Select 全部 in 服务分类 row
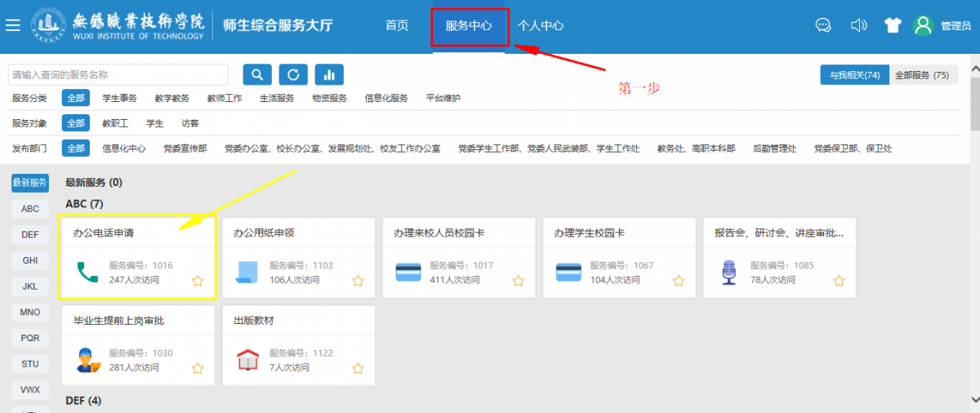Screen dimensions: 980x413 76,98
